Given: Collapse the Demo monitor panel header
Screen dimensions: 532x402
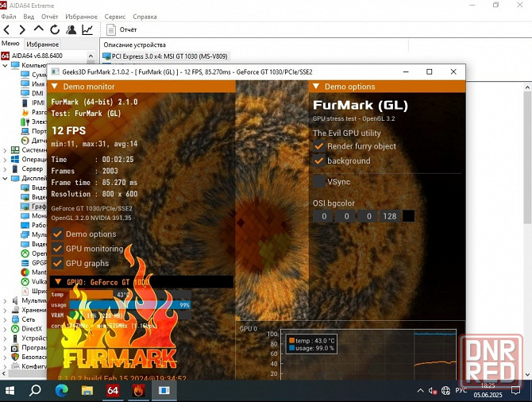Looking at the screenshot, I should (x=54, y=87).
